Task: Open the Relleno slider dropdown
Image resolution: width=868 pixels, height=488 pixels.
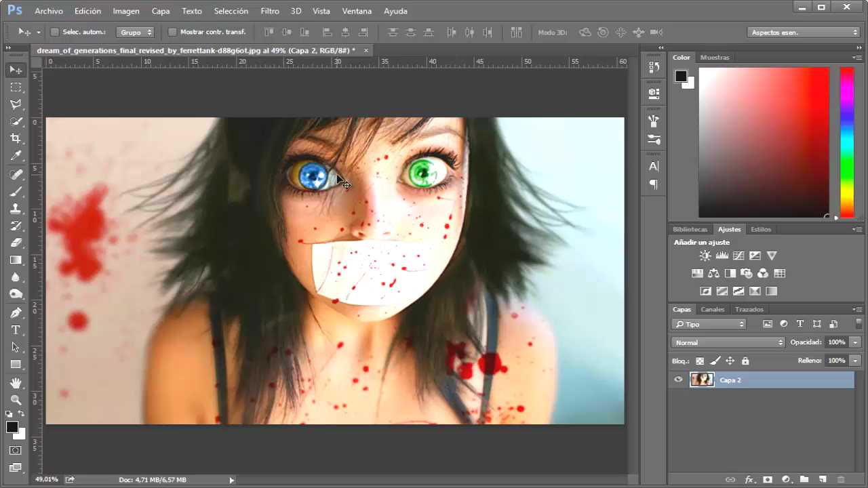Action: 856,361
